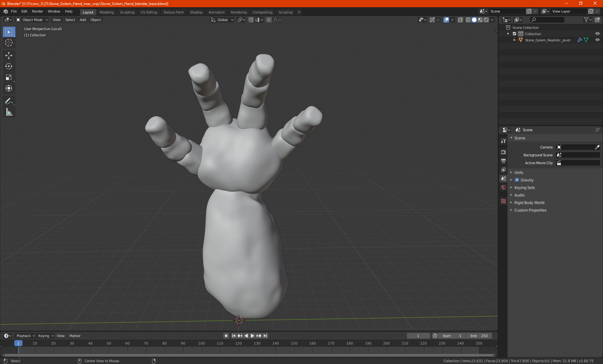Select the Transform tool

point(9,88)
